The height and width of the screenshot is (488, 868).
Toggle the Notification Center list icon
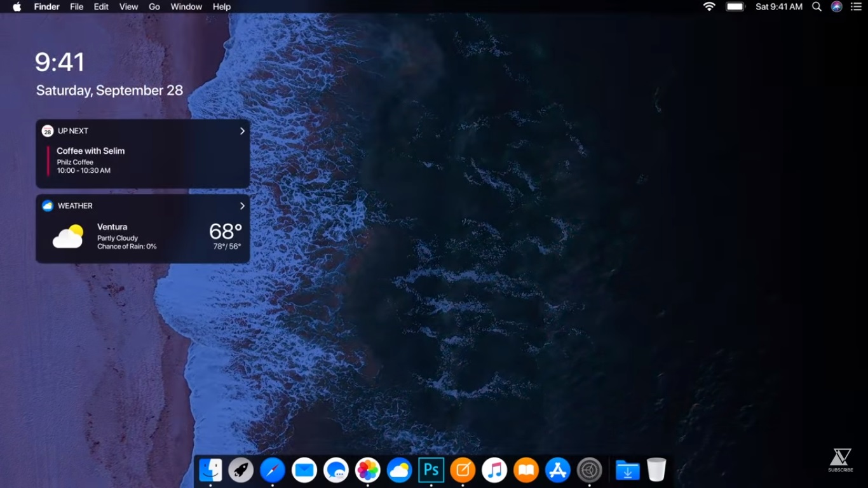856,6
